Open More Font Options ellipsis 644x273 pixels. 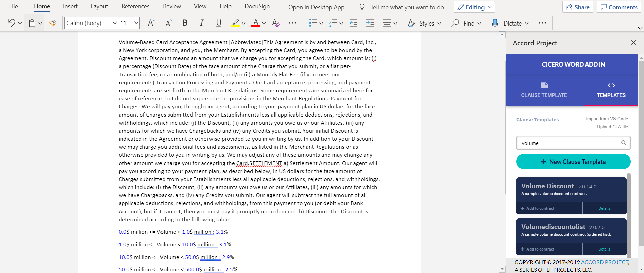tap(292, 23)
